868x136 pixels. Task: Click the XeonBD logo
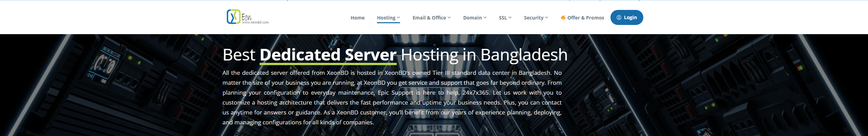pos(248,17)
